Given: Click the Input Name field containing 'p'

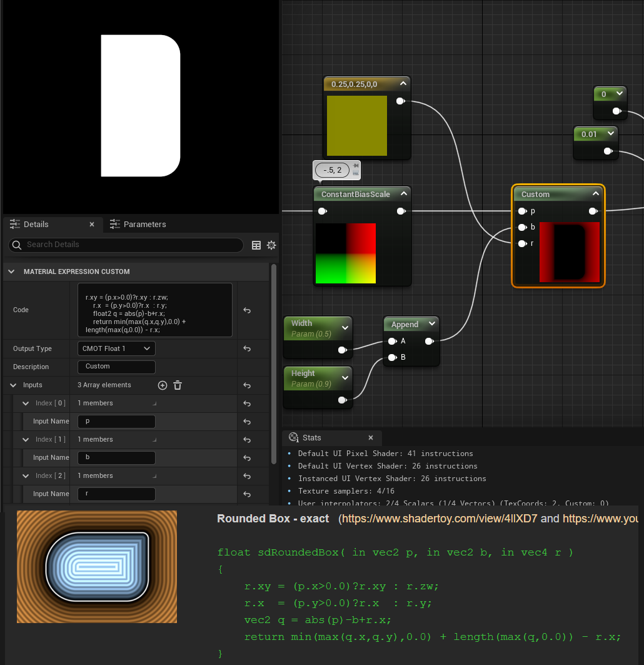Looking at the screenshot, I should pos(116,422).
